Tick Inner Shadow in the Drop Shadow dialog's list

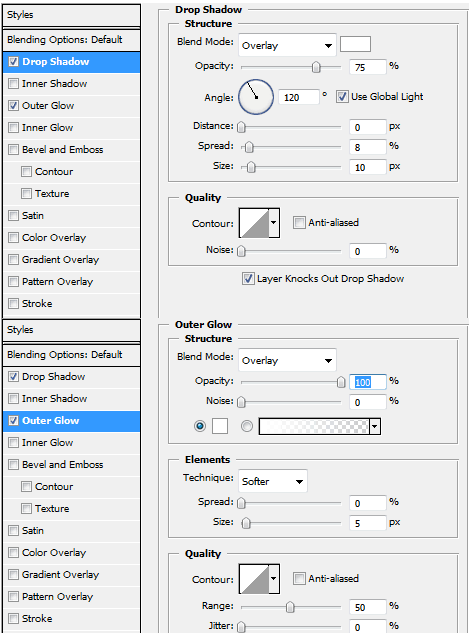[13, 83]
